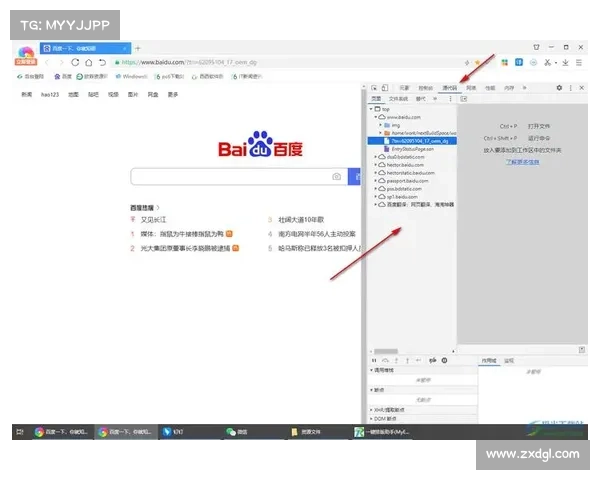Click the Baidu blue search button
Image resolution: width=600 pixels, height=480 pixels.
354,176
